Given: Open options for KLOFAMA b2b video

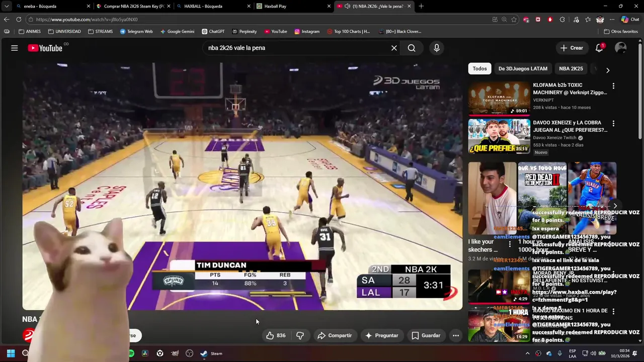Looking at the screenshot, I should (613, 86).
